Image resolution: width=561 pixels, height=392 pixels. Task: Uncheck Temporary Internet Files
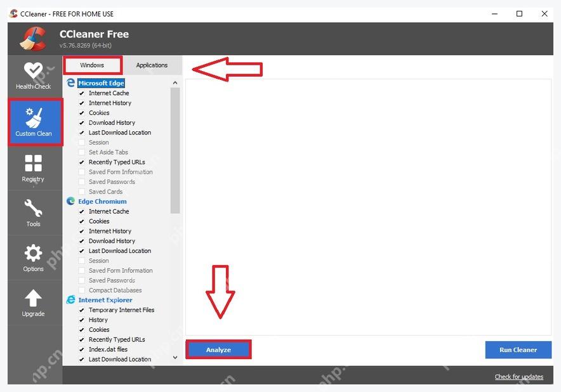point(82,310)
